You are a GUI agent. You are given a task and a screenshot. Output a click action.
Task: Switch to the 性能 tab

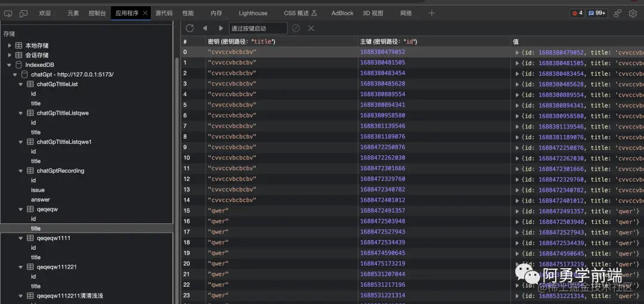point(188,13)
